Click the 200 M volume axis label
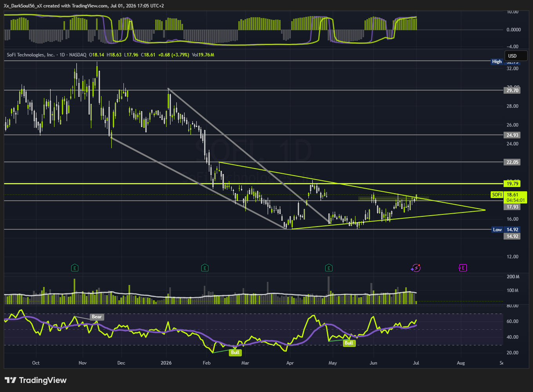Screen dimensions: 533x392 (513, 277)
